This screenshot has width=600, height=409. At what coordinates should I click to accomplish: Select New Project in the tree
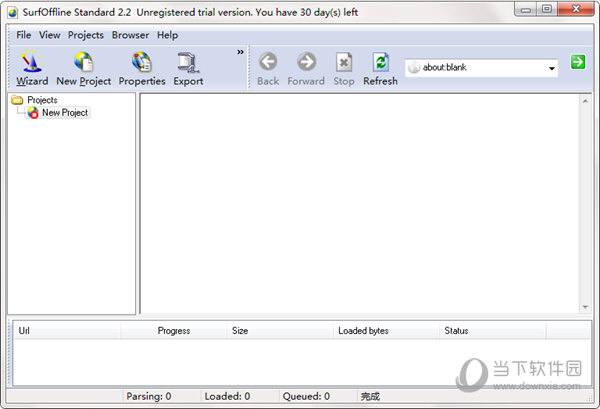(x=64, y=113)
